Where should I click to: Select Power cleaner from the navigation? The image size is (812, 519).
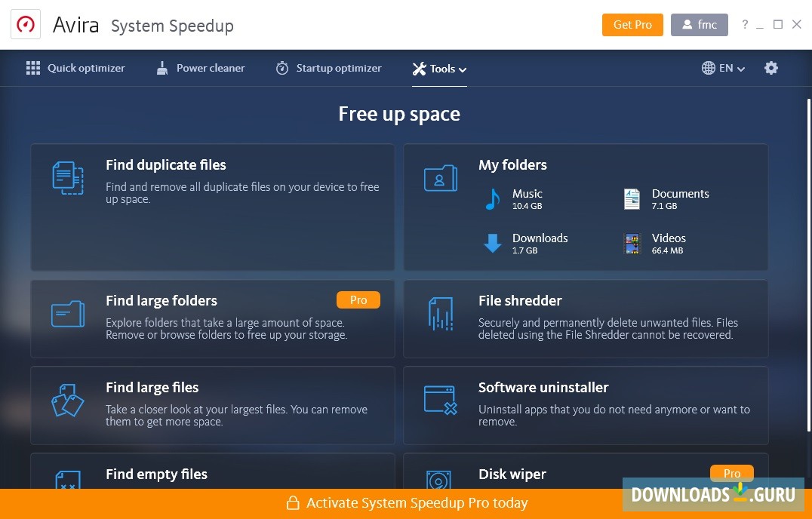(200, 68)
